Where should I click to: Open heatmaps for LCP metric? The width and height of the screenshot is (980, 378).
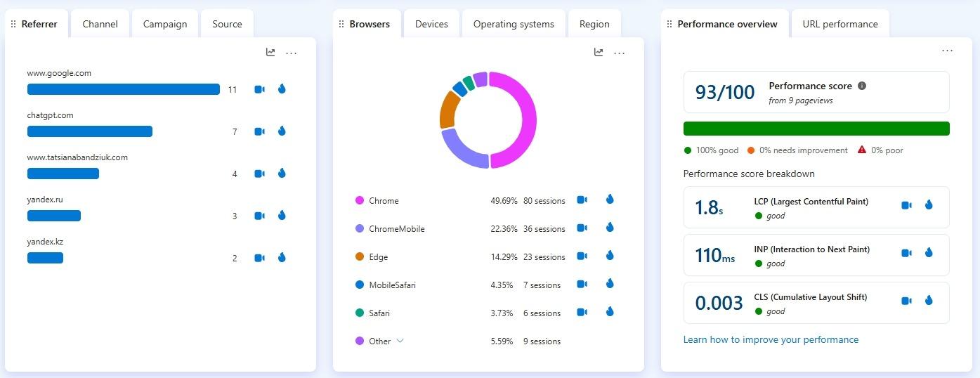(x=929, y=205)
